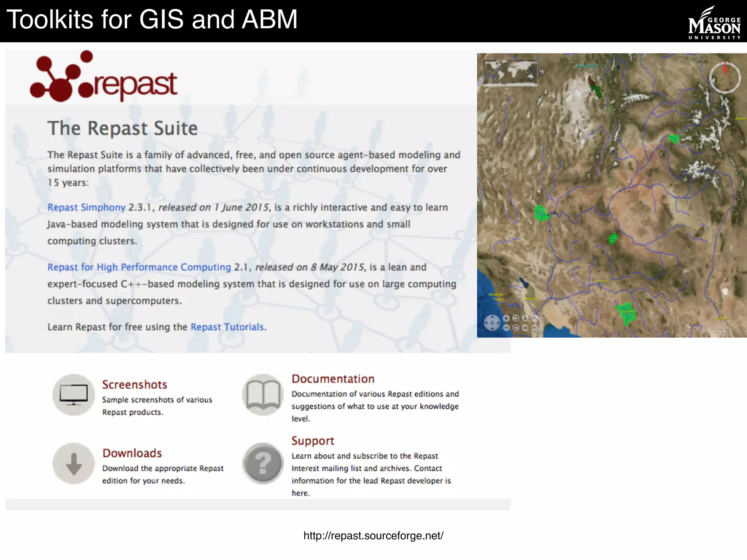Click the Downloads arrow icon
The height and width of the screenshot is (560, 747).
pyautogui.click(x=74, y=463)
